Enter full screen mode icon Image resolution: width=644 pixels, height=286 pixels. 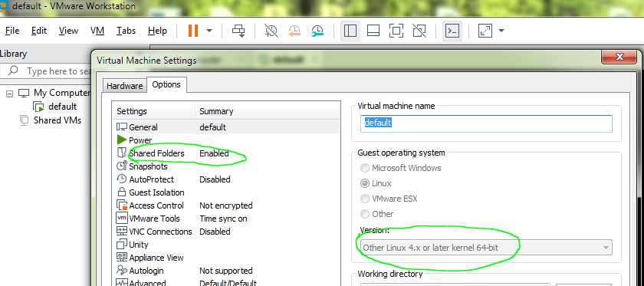pos(396,31)
